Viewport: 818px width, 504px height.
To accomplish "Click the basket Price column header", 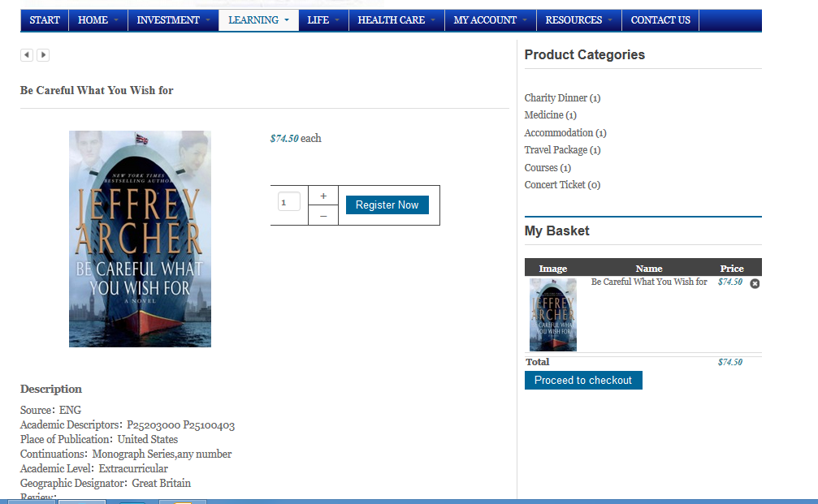I will (x=732, y=269).
